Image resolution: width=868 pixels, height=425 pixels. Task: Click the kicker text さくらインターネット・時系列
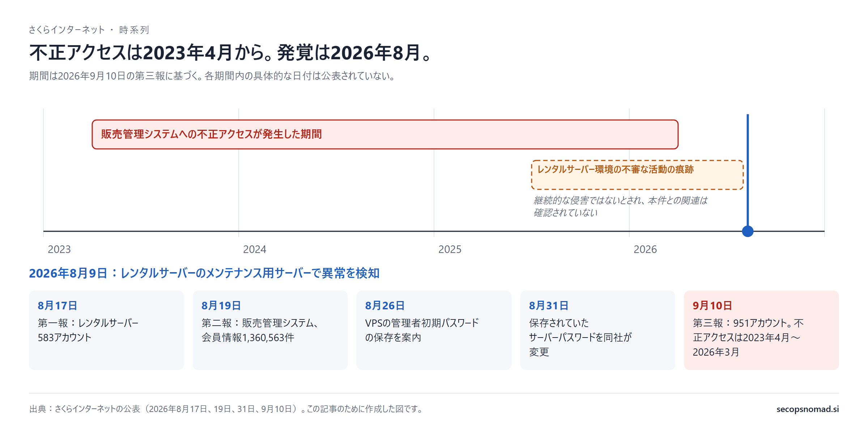[89, 30]
